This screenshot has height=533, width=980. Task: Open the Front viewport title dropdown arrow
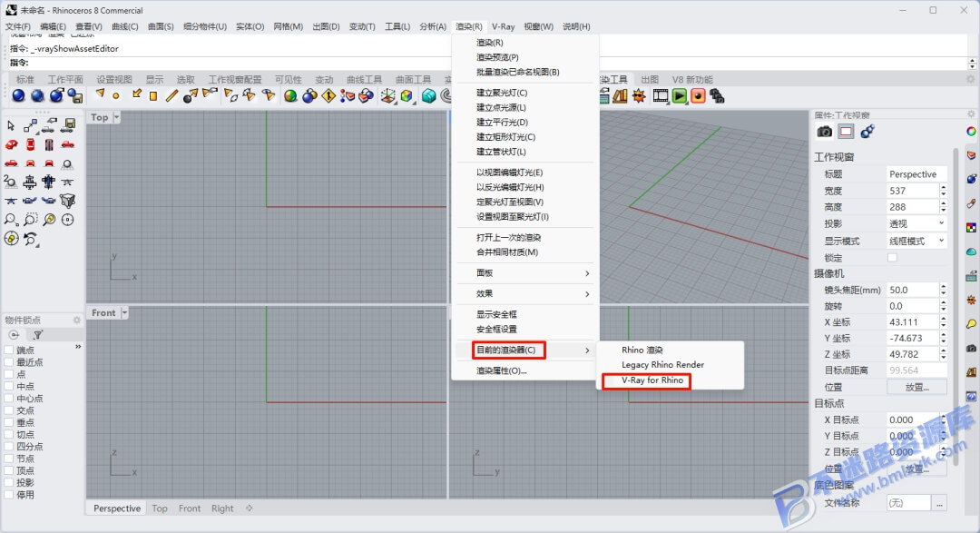pos(124,312)
